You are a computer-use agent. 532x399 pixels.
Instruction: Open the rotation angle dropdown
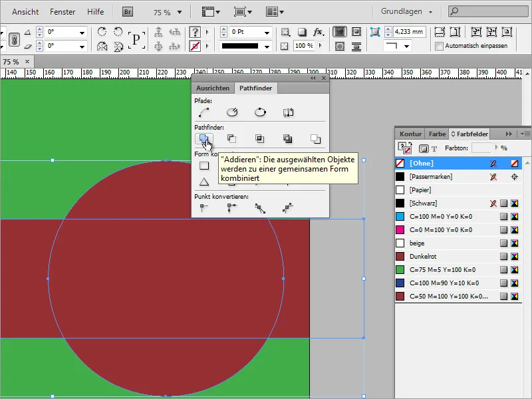point(82,33)
